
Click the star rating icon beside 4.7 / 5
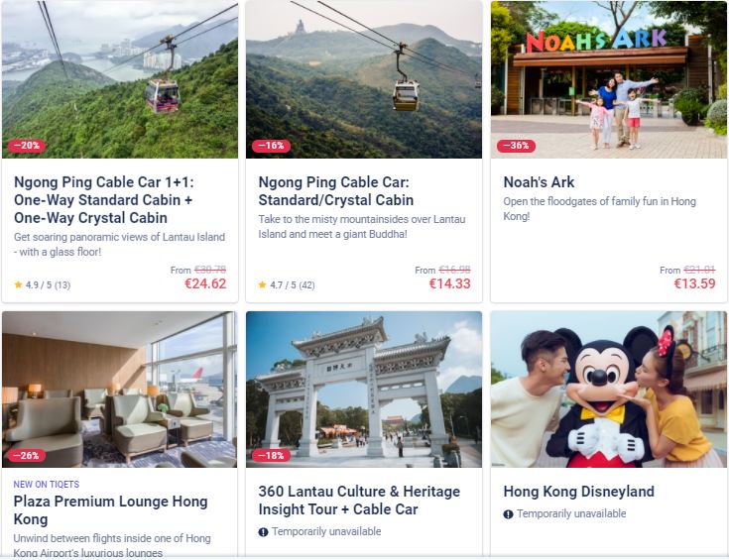click(262, 284)
